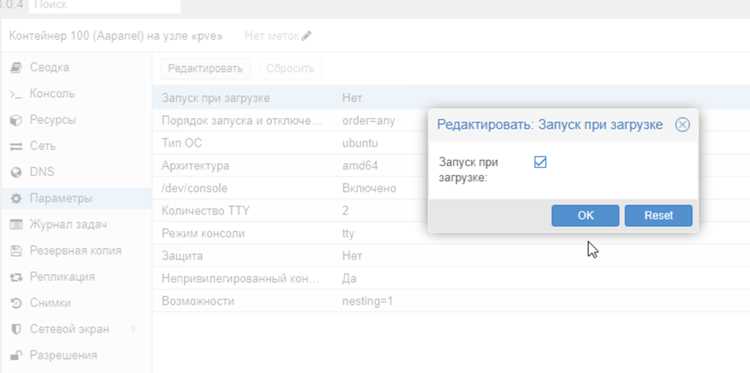750x373 pixels.
Task: Click the Ресурсы cube icon
Action: click(x=16, y=120)
